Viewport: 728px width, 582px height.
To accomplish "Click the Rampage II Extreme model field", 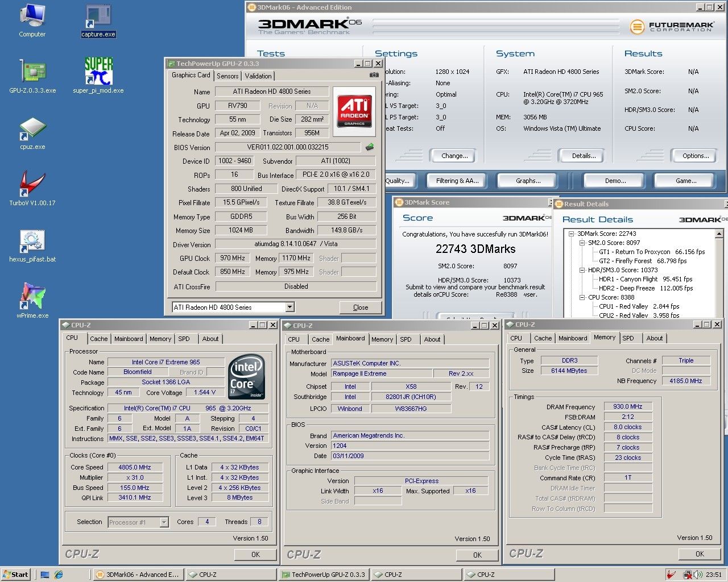I will click(381, 373).
